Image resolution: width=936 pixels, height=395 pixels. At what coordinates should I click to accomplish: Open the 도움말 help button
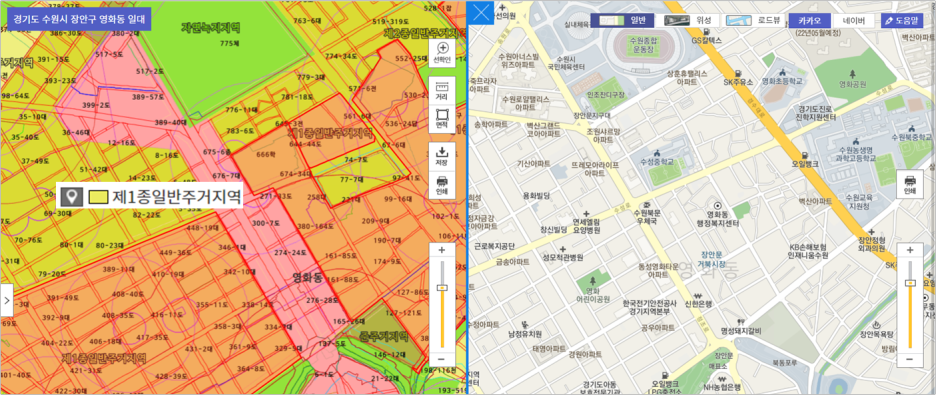tap(901, 20)
